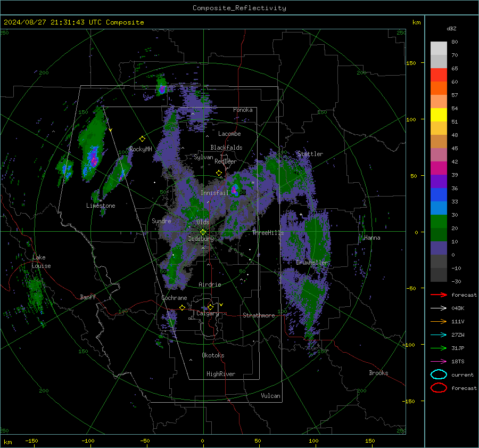Image resolution: width=479 pixels, height=448 pixels.
Task: Click the Innisfail city label
Action: point(214,193)
